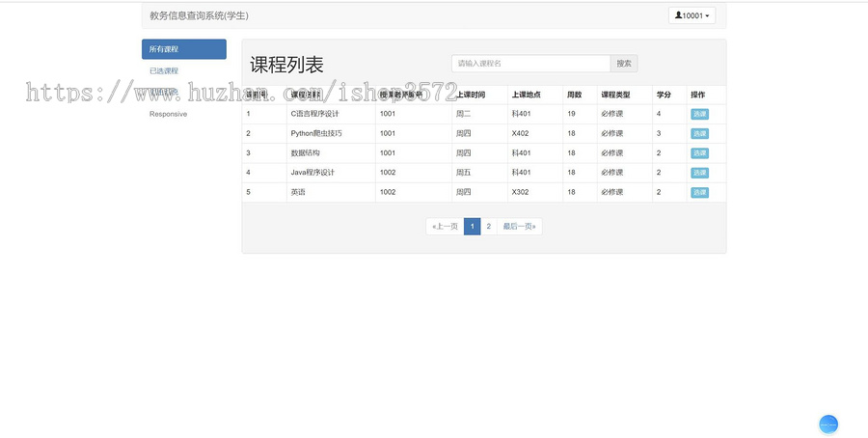Click 周四 in the 数据结构 row
868x438 pixels.
(463, 152)
